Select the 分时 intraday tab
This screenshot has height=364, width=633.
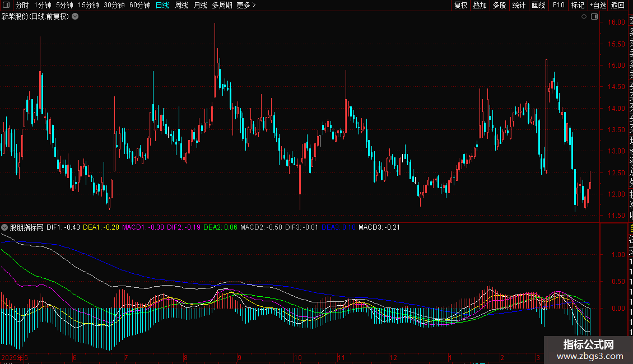(22, 5)
